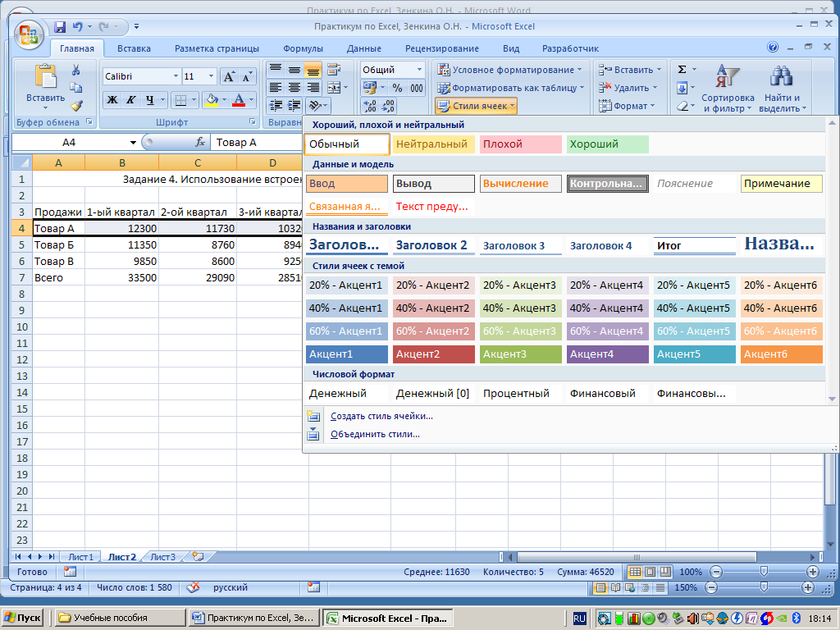Viewport: 840px width, 630px height.
Task: Apply fill color bucket
Action: click(x=212, y=99)
